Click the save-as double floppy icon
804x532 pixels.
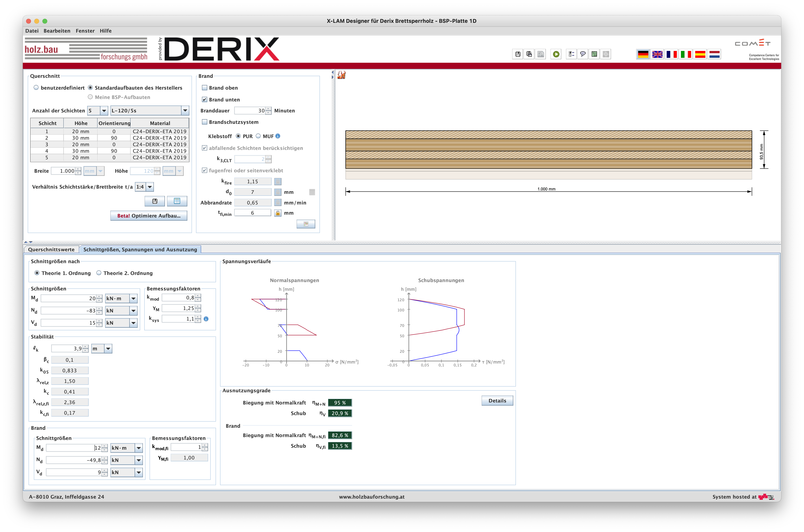[x=529, y=54]
